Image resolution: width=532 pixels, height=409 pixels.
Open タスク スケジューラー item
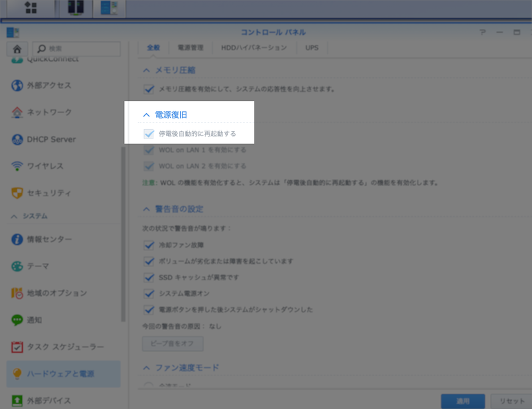[65, 347]
